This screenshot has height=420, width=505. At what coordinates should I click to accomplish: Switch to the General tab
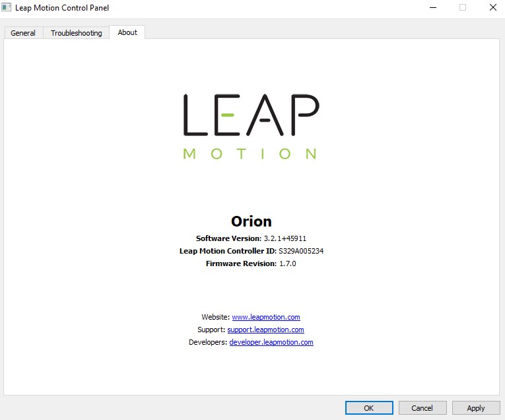(x=23, y=33)
